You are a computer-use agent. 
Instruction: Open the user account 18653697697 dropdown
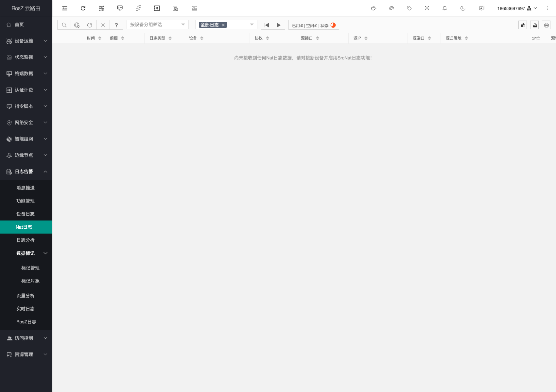click(517, 8)
